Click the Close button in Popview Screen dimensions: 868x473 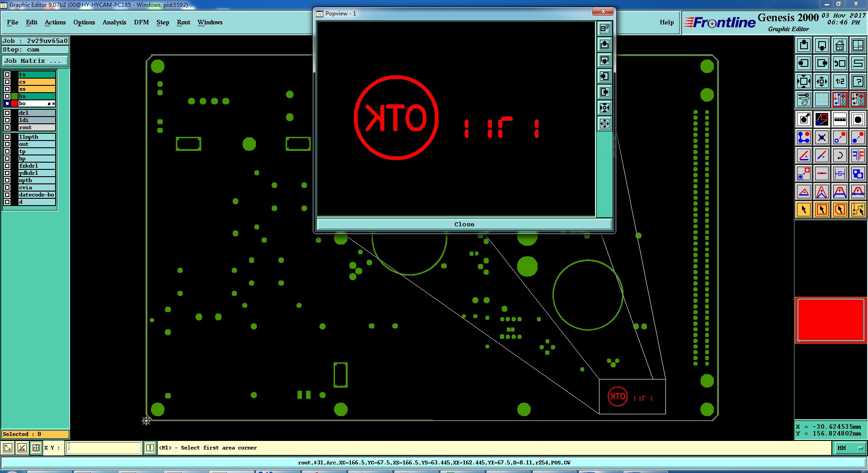pos(464,224)
